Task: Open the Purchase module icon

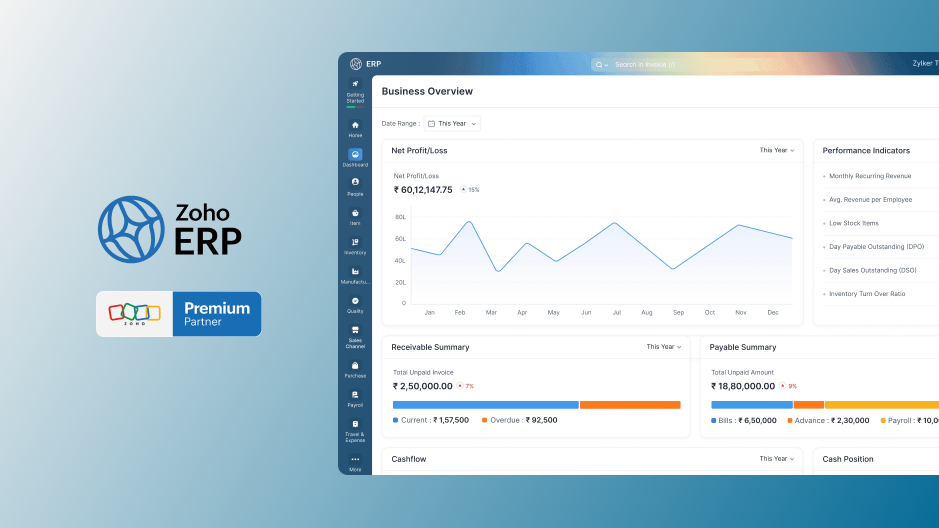Action: click(355, 366)
